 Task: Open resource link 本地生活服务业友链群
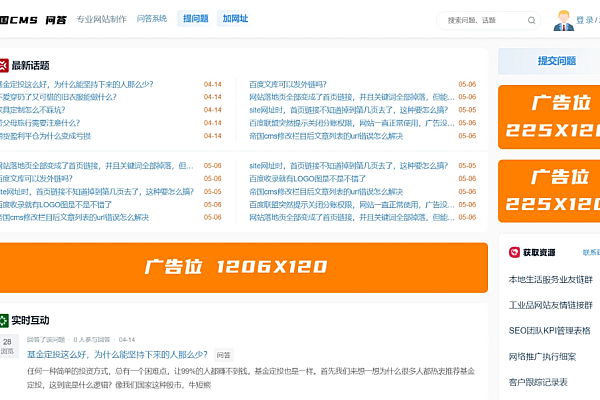(551, 279)
